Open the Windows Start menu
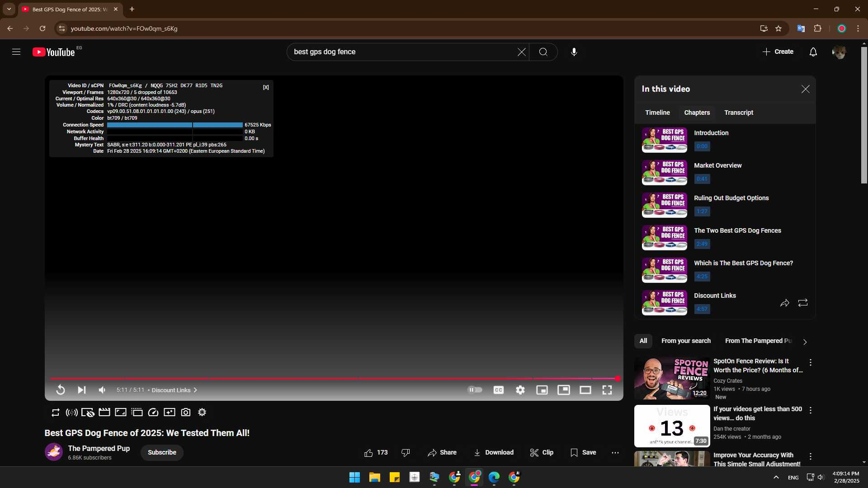Image resolution: width=868 pixels, height=488 pixels. click(x=355, y=478)
